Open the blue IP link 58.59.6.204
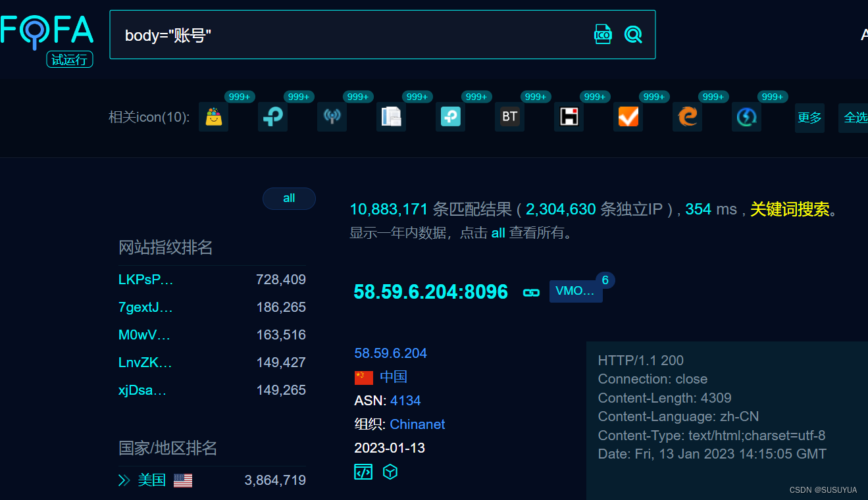868x500 pixels. pyautogui.click(x=391, y=353)
